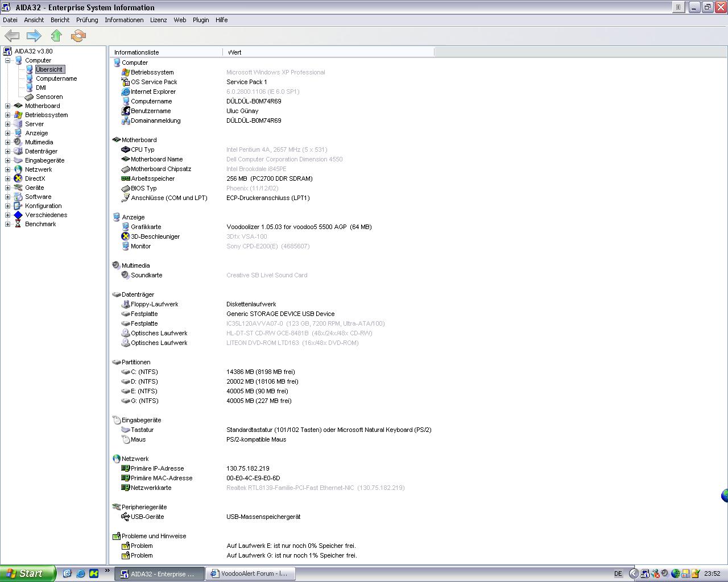
Task: Expand the Server tree node
Action: (8, 124)
